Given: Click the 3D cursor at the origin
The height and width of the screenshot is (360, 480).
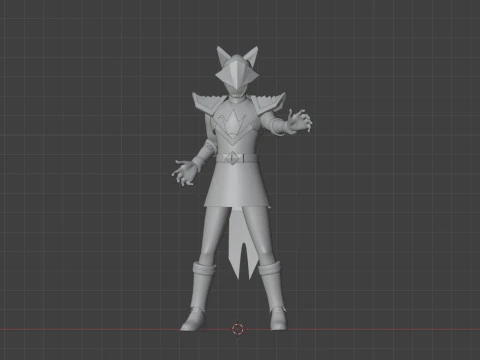Looking at the screenshot, I should coord(238,329).
